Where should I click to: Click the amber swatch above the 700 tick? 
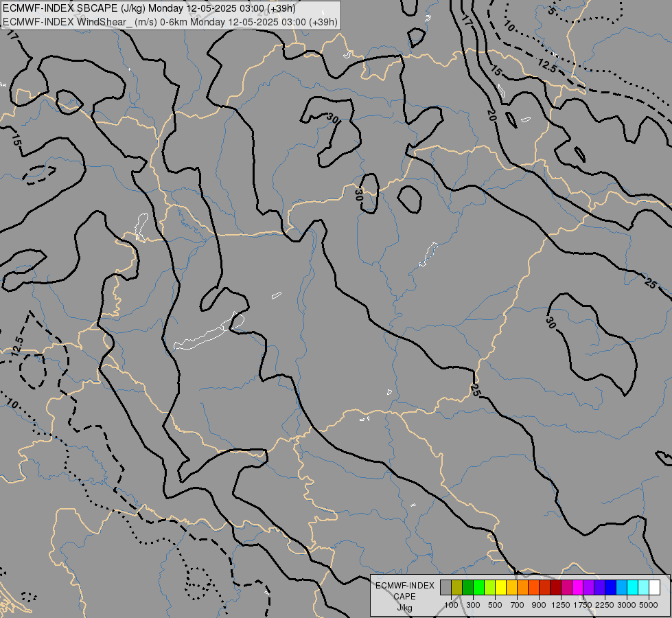pos(511,587)
